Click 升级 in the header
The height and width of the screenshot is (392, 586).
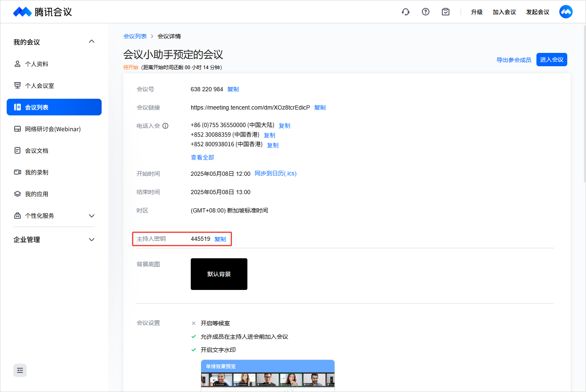click(x=477, y=12)
